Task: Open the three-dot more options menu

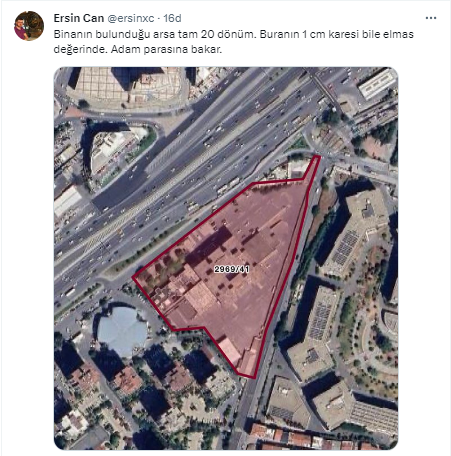Action: [x=431, y=18]
